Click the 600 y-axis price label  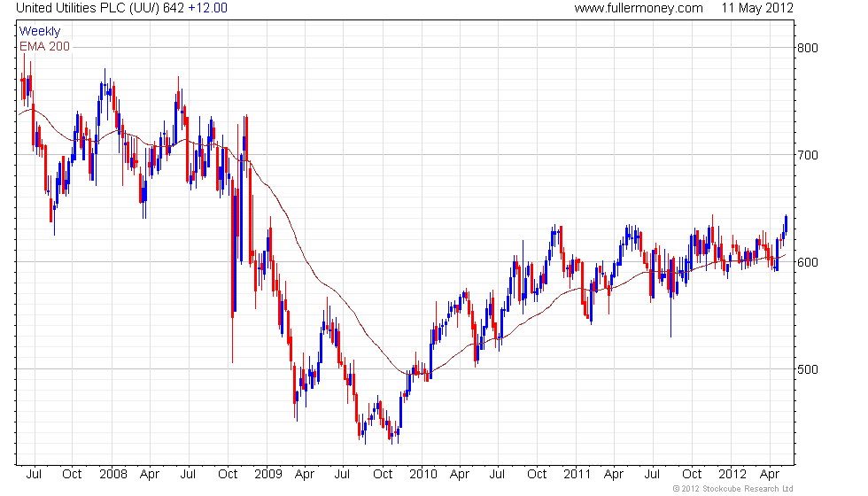pyautogui.click(x=807, y=262)
